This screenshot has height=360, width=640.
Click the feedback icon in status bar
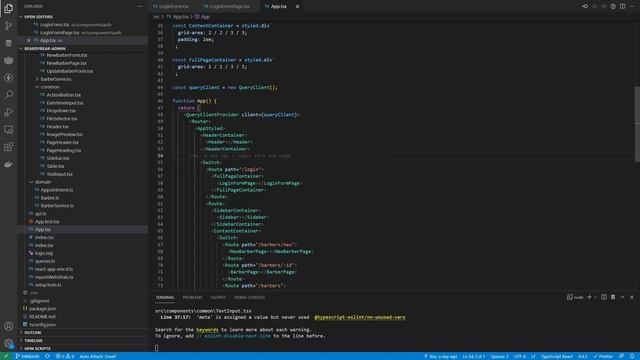(622, 356)
